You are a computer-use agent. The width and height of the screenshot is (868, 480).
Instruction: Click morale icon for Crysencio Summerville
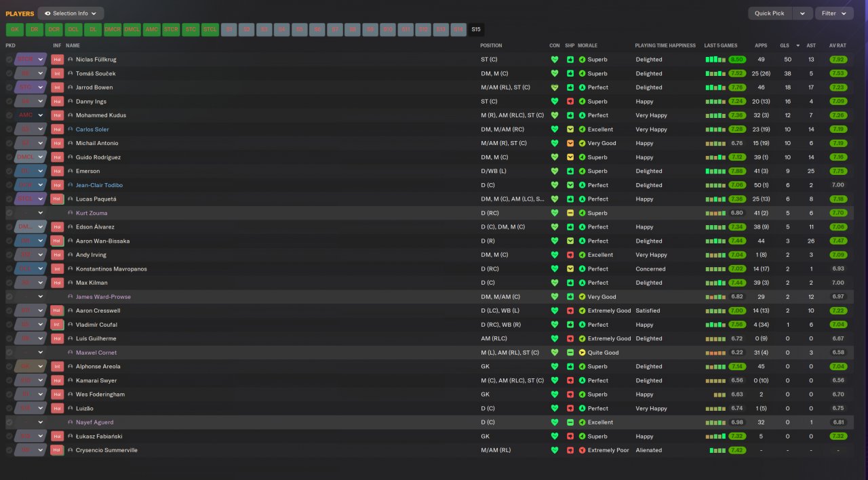click(582, 450)
